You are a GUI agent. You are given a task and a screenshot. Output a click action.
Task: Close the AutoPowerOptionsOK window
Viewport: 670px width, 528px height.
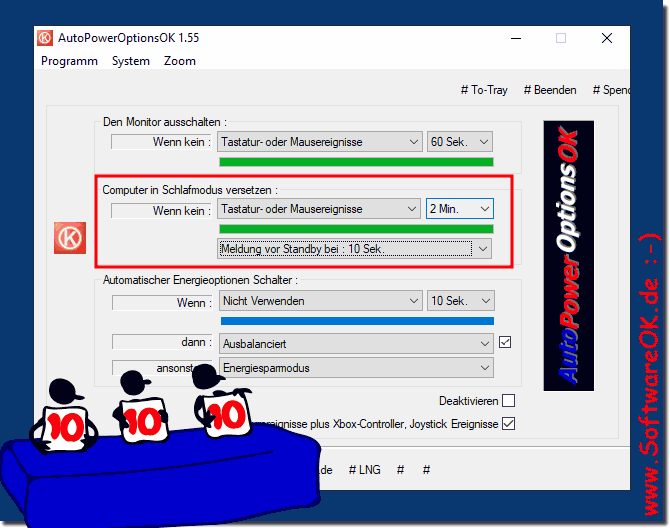pyautogui.click(x=607, y=38)
